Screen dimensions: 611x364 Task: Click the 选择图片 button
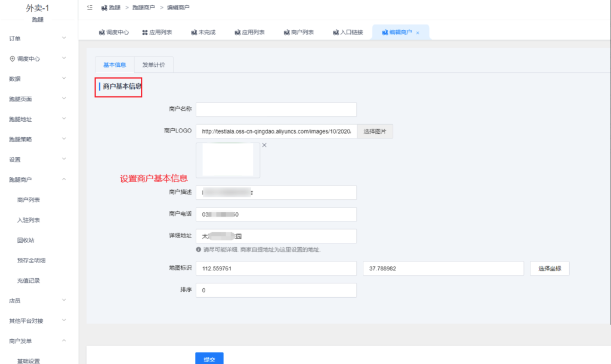point(375,131)
